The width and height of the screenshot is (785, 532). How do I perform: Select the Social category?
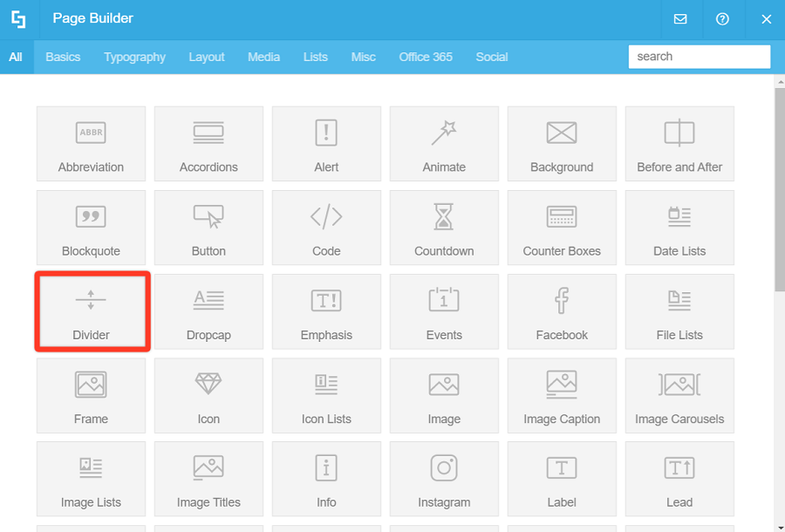[492, 57]
